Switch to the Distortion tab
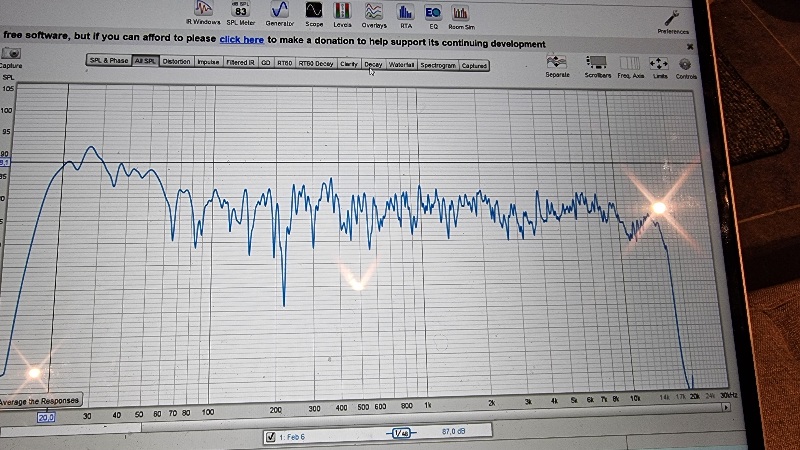This screenshot has width=800, height=450. [176, 61]
